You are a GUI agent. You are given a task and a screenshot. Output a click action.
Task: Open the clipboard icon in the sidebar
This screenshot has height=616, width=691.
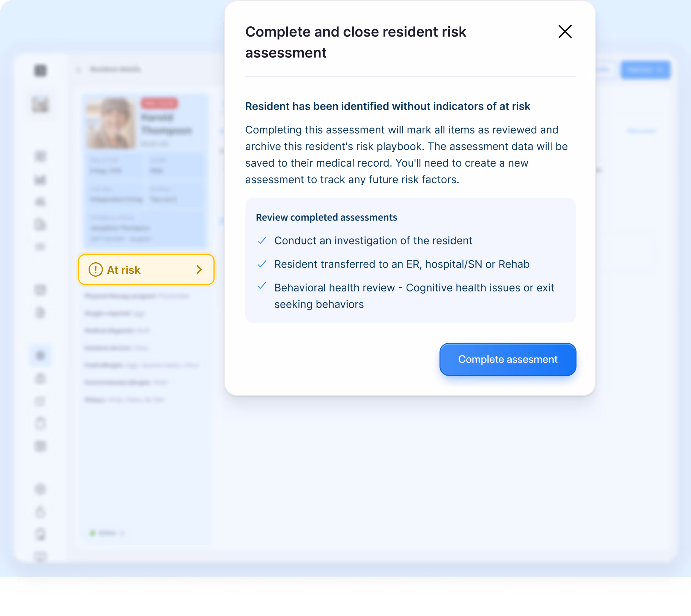(x=40, y=423)
